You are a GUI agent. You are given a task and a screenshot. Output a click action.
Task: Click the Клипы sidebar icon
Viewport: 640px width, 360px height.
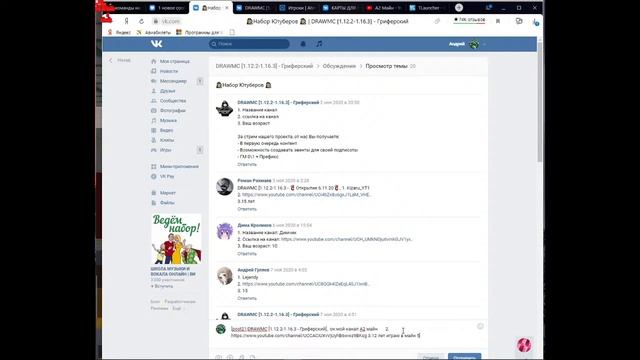[153, 140]
